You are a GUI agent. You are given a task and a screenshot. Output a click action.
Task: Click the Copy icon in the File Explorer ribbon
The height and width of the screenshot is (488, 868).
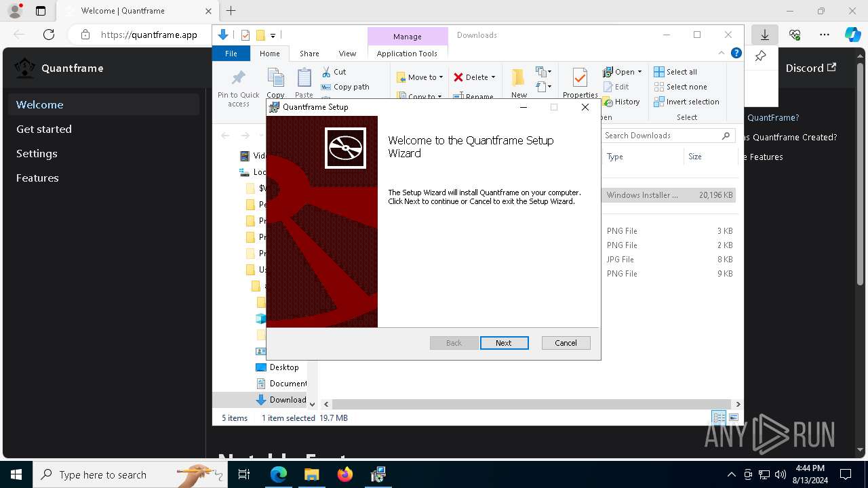point(275,78)
